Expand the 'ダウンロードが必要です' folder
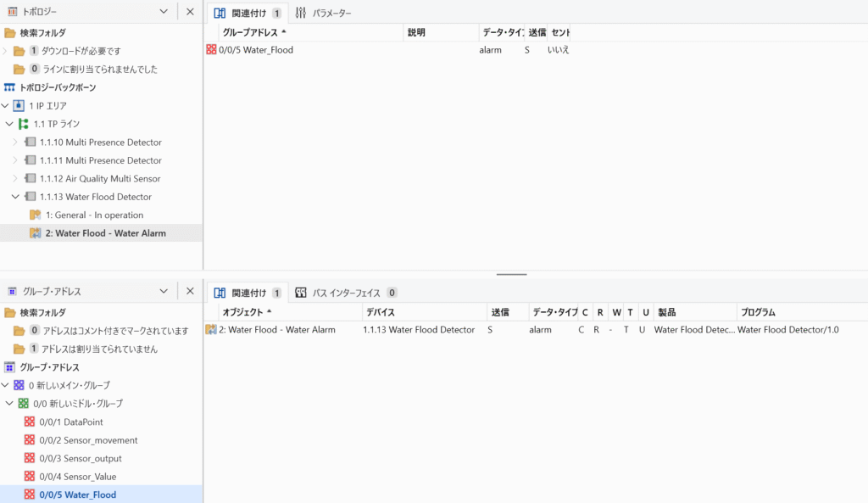The height and width of the screenshot is (503, 868). tap(5, 51)
